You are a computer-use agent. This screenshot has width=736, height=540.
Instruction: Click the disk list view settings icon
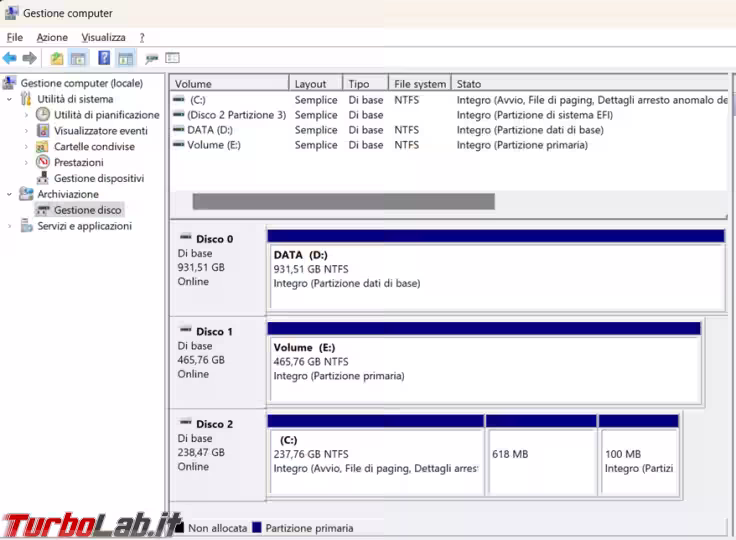tap(172, 58)
